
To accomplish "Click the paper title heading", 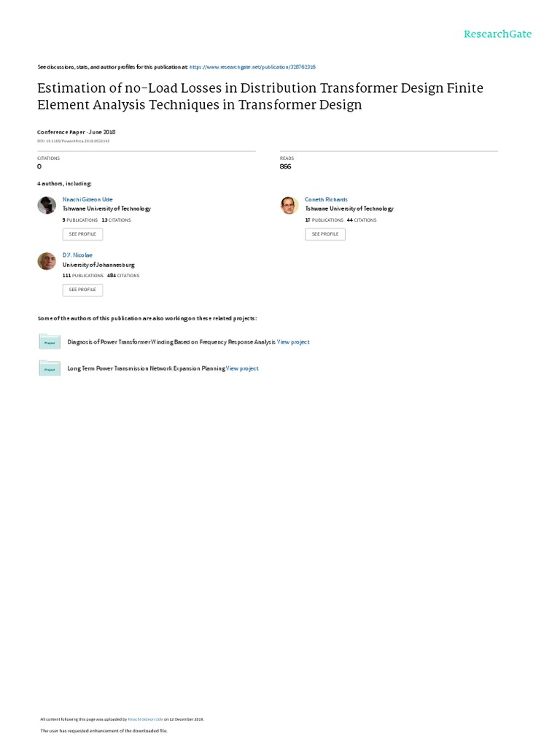I will click(260, 96).
